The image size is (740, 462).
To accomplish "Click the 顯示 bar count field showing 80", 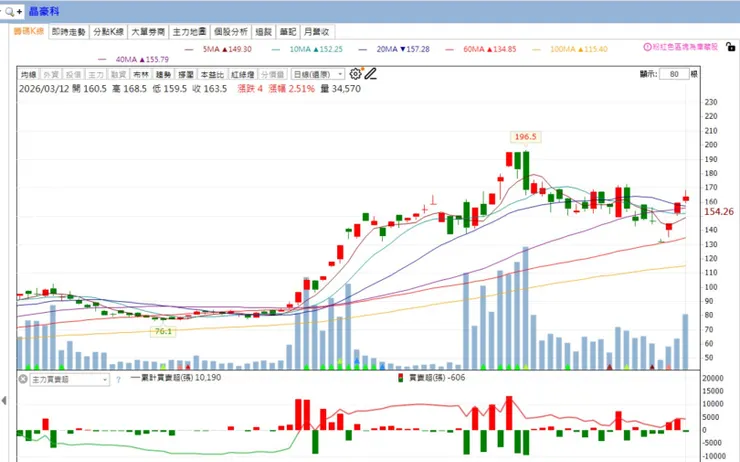I will (x=674, y=74).
